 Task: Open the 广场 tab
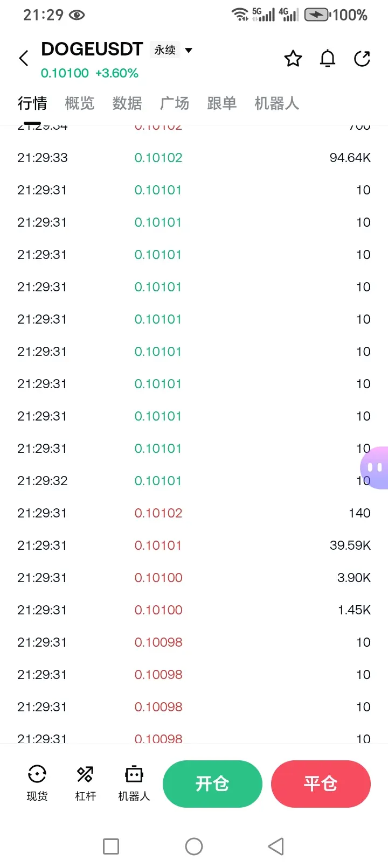(175, 103)
